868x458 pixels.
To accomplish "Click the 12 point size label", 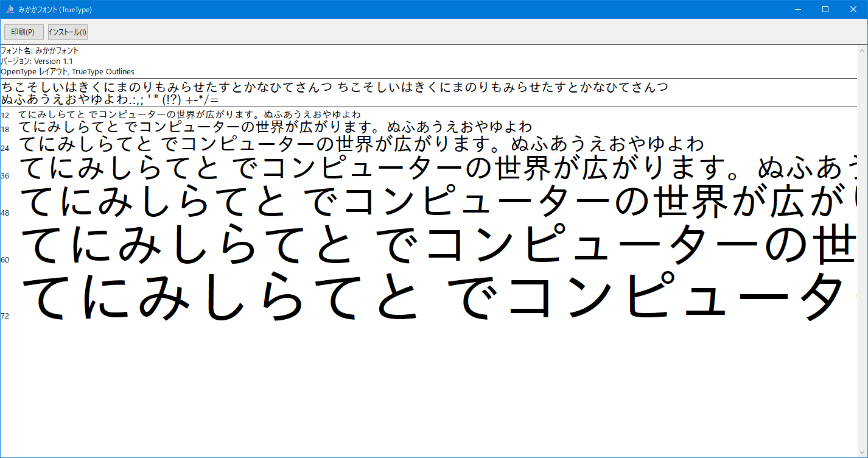I will (x=5, y=116).
